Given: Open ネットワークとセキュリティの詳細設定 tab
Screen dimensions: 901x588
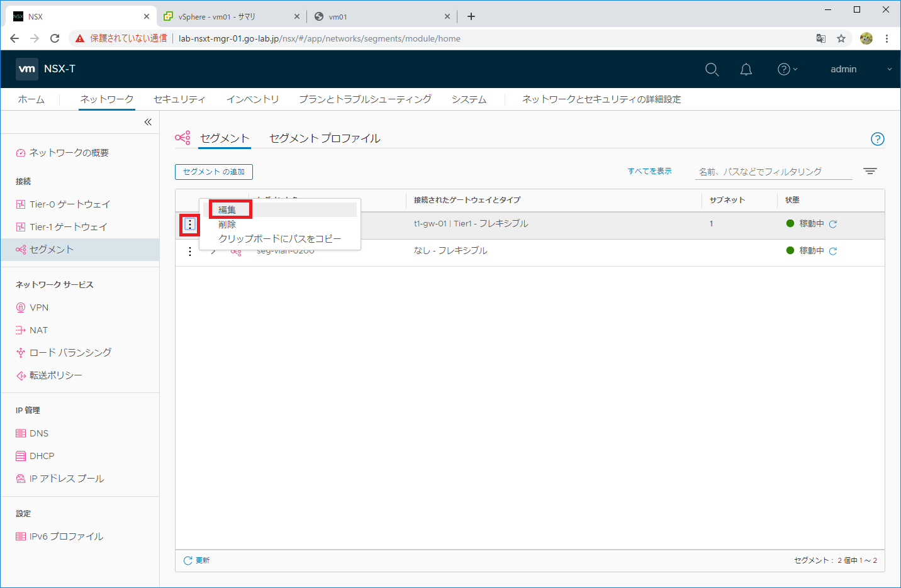Looking at the screenshot, I should point(602,99).
